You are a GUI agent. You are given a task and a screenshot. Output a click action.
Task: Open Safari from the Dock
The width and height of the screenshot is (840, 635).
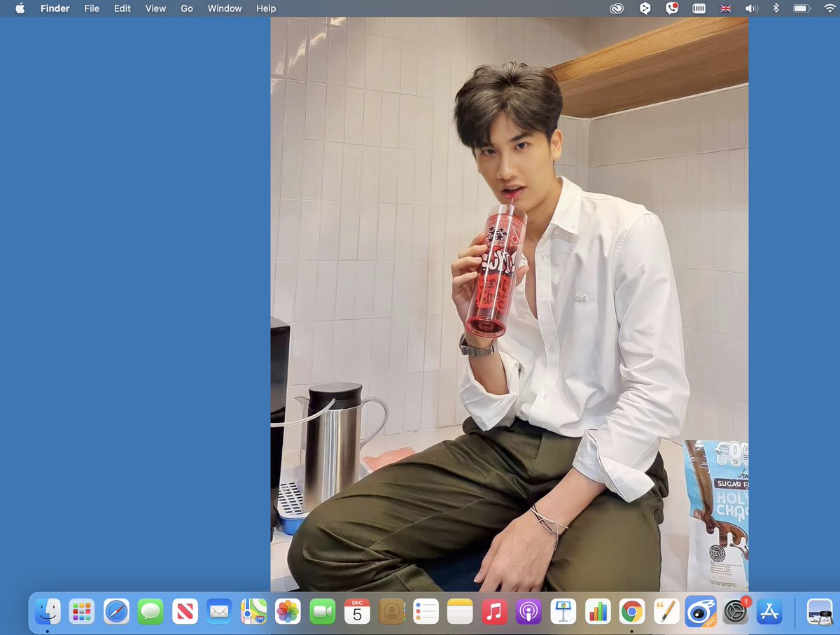tap(116, 611)
